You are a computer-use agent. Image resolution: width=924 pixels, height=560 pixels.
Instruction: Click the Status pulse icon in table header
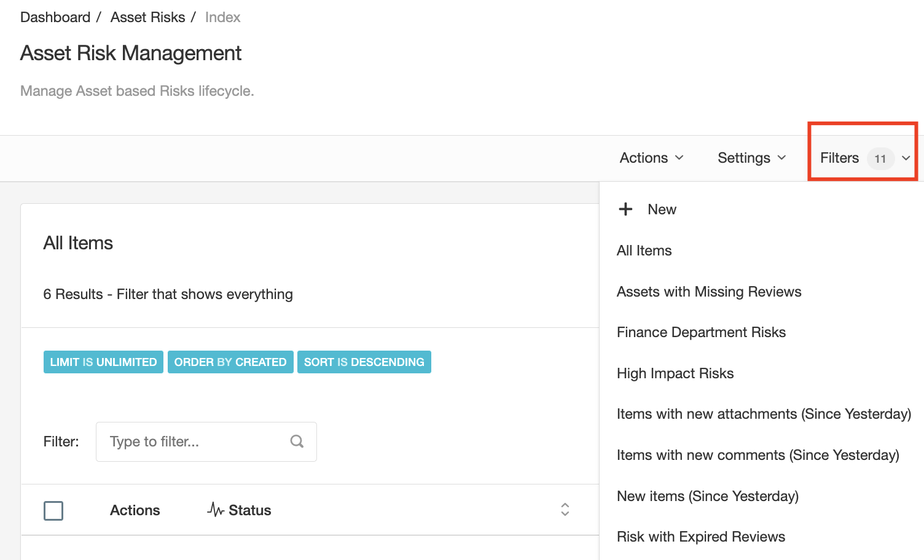click(215, 510)
